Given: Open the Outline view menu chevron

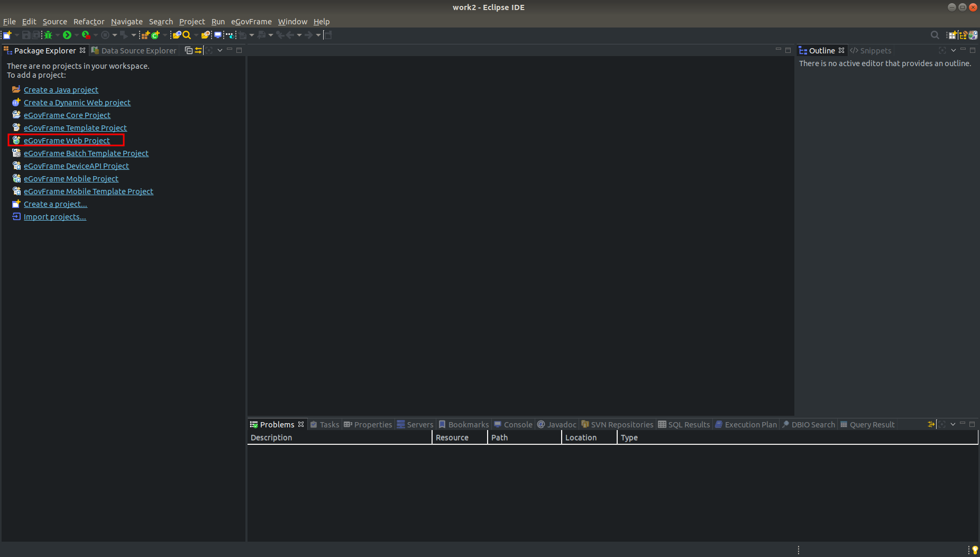Looking at the screenshot, I should pos(954,50).
